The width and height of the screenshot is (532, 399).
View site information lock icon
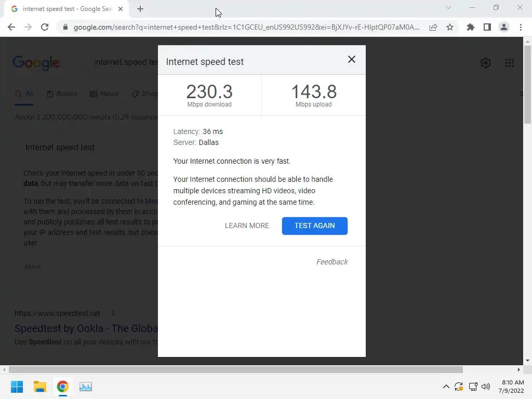pos(65,27)
